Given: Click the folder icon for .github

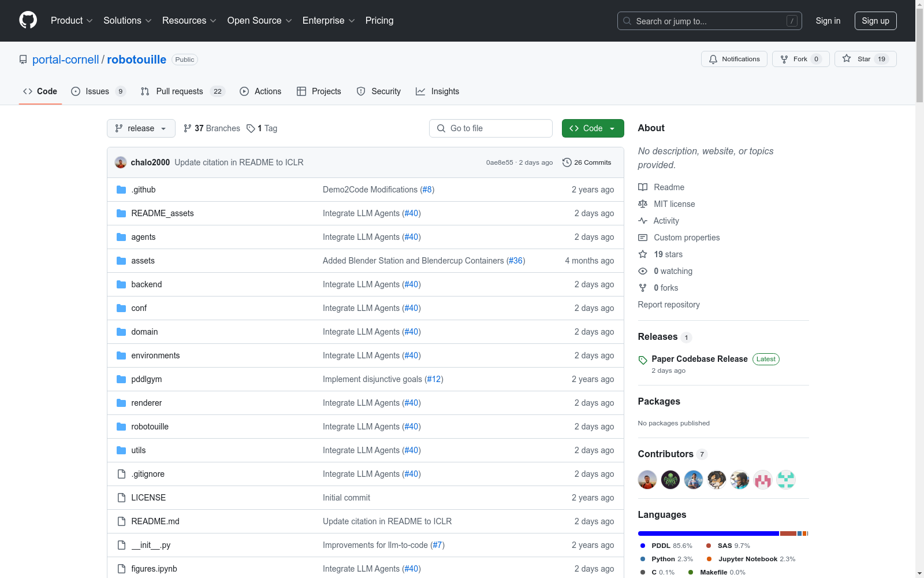Looking at the screenshot, I should [x=121, y=190].
